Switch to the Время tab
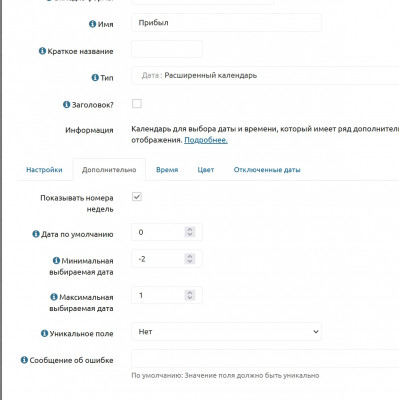 pyautogui.click(x=167, y=170)
